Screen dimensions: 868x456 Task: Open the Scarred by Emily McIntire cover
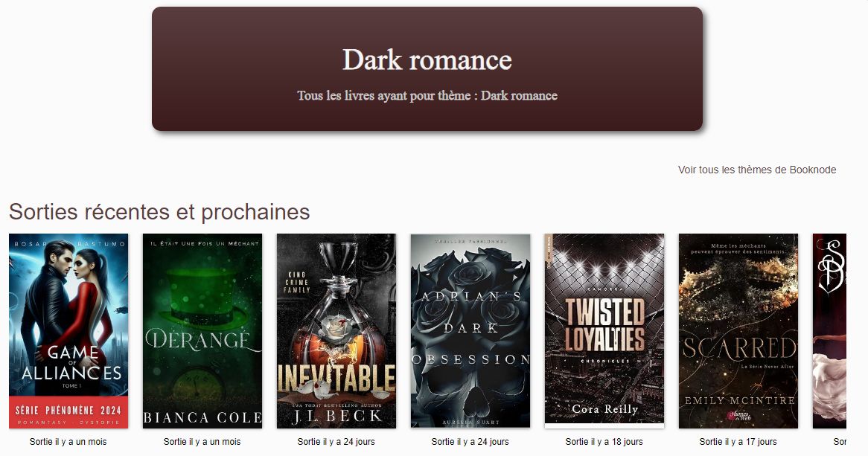(x=738, y=331)
